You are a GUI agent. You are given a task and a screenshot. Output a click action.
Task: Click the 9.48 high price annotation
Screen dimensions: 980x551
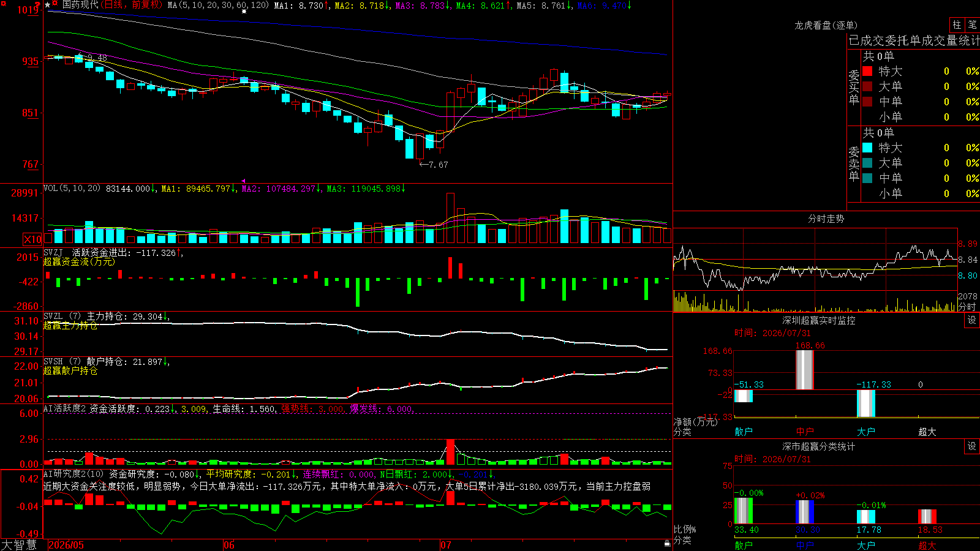click(x=97, y=58)
